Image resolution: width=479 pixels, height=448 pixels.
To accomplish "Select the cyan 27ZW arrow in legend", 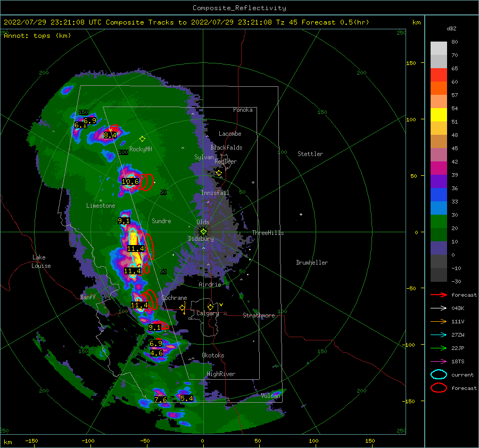I will coord(439,335).
